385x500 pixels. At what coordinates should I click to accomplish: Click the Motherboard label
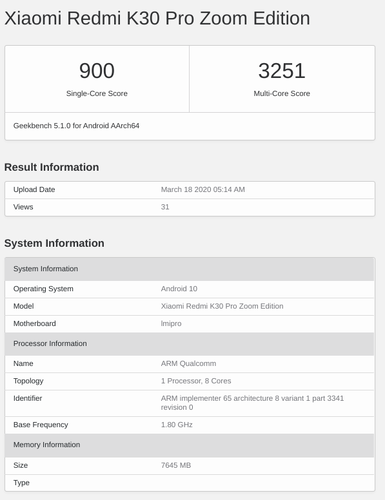point(35,323)
